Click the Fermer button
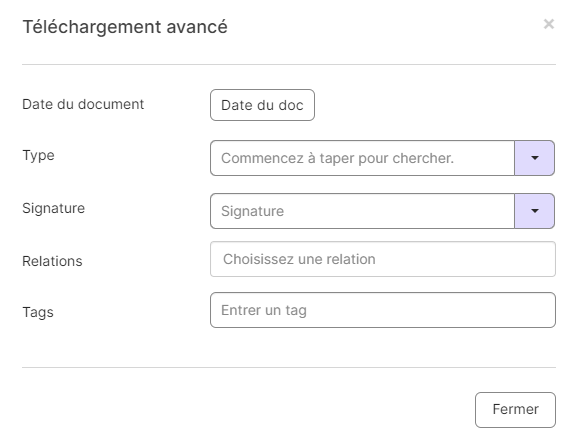577x438 pixels. [515, 410]
